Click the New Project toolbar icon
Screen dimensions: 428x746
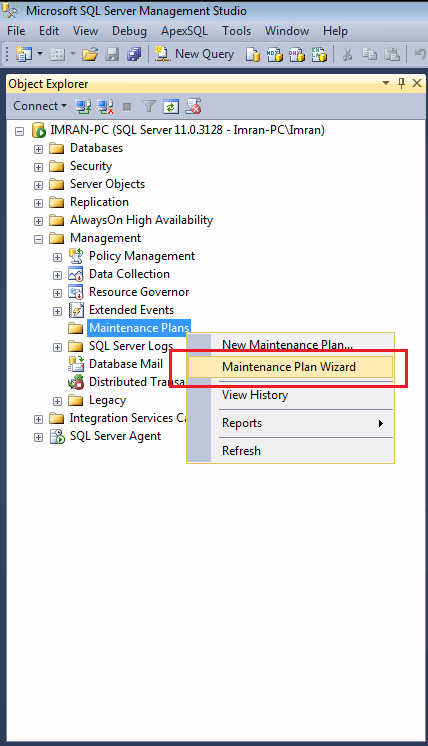(x=23, y=54)
